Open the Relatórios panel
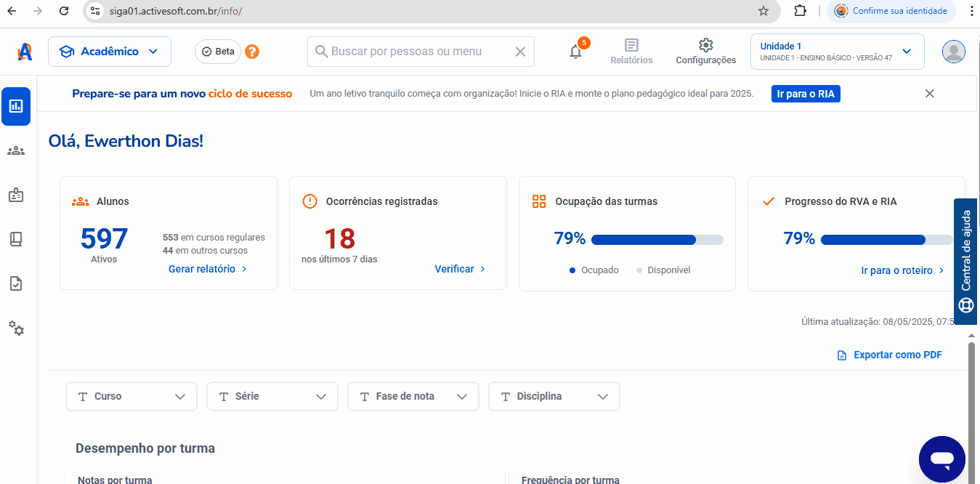The image size is (980, 484). pos(631,51)
